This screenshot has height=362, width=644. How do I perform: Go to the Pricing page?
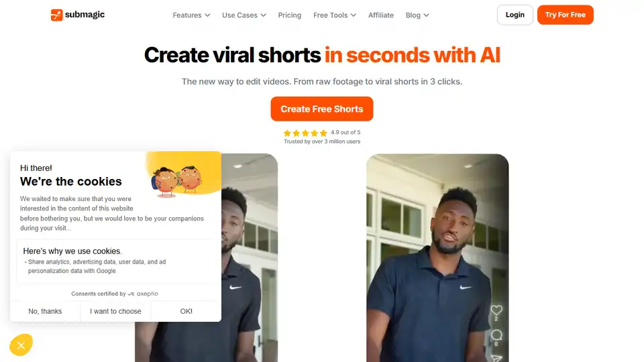pyautogui.click(x=290, y=15)
